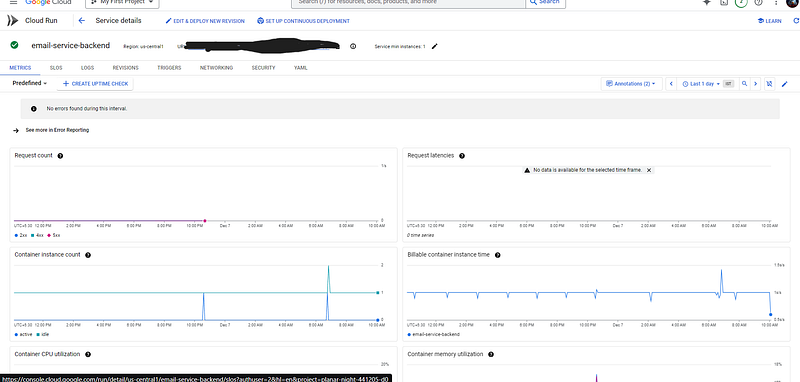Click the idle endpoint marker at value 1
800x382 pixels.
[378, 292]
